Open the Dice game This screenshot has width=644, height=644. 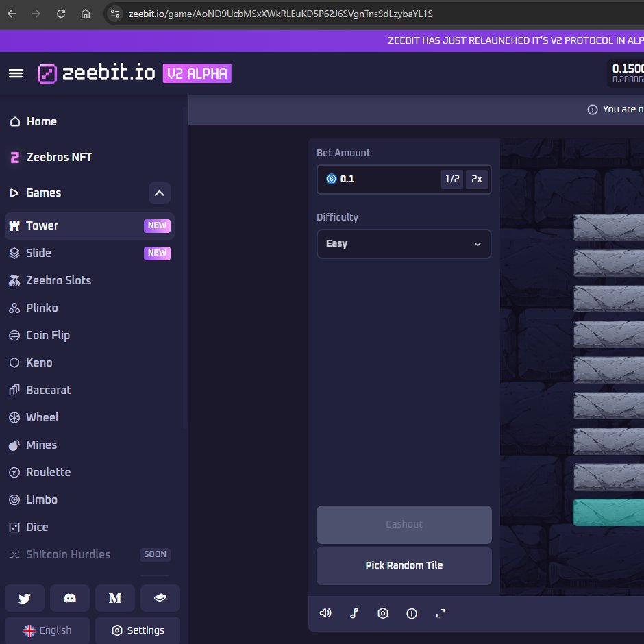[x=90, y=528]
